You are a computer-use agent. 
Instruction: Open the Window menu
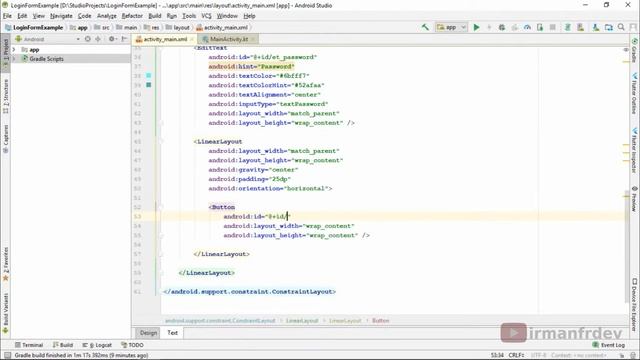227,16
